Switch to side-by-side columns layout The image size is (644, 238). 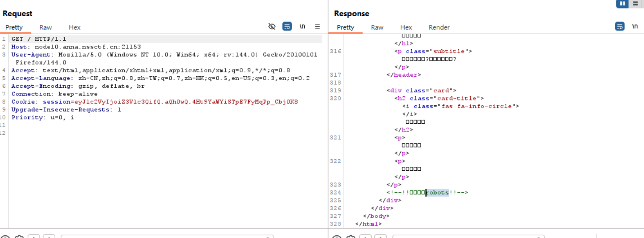[x=622, y=4]
